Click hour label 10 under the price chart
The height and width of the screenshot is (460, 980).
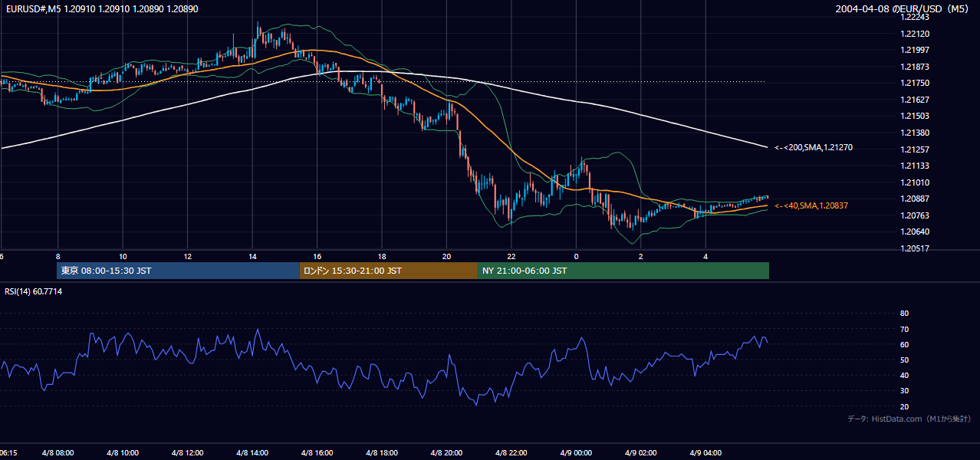click(x=123, y=256)
